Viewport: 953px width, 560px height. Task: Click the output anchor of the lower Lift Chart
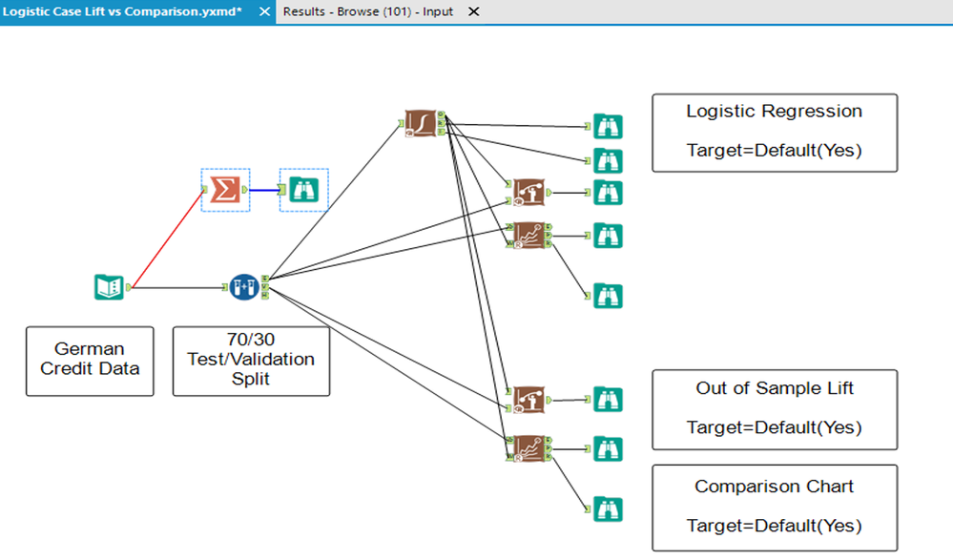pyautogui.click(x=549, y=400)
